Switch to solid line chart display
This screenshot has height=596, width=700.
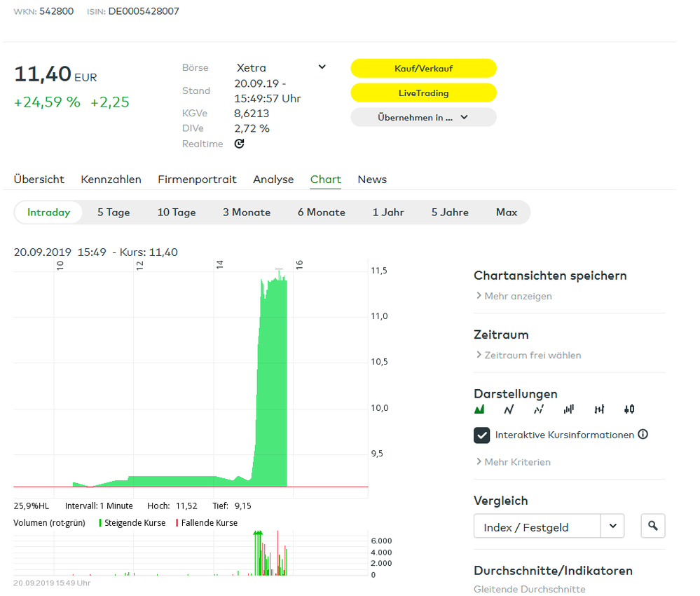click(x=509, y=409)
